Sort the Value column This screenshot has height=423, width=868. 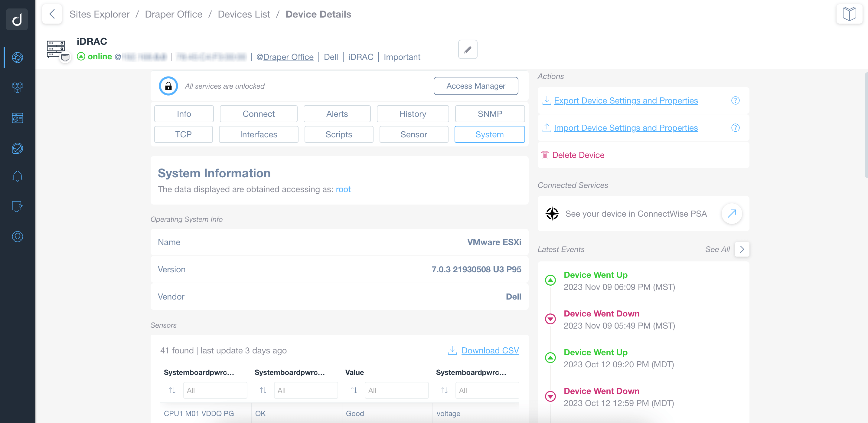(354, 390)
